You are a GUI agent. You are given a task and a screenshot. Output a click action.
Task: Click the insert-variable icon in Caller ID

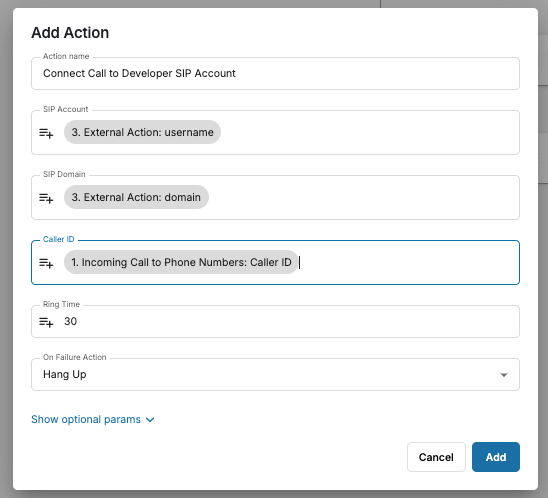pos(46,263)
